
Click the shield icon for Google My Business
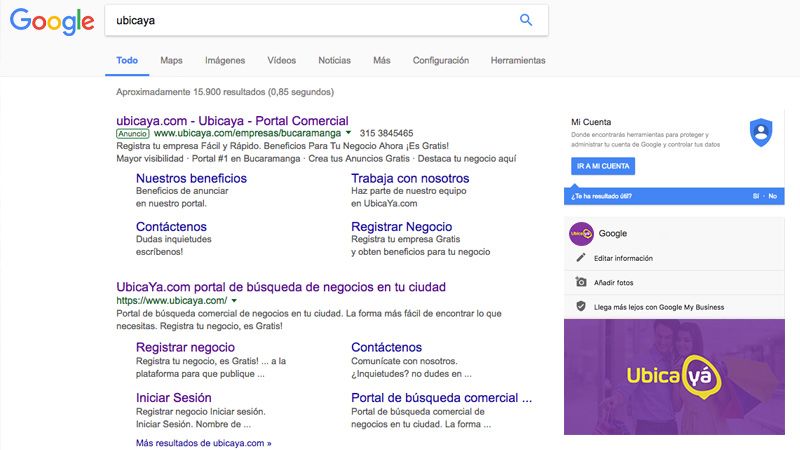coord(581,307)
